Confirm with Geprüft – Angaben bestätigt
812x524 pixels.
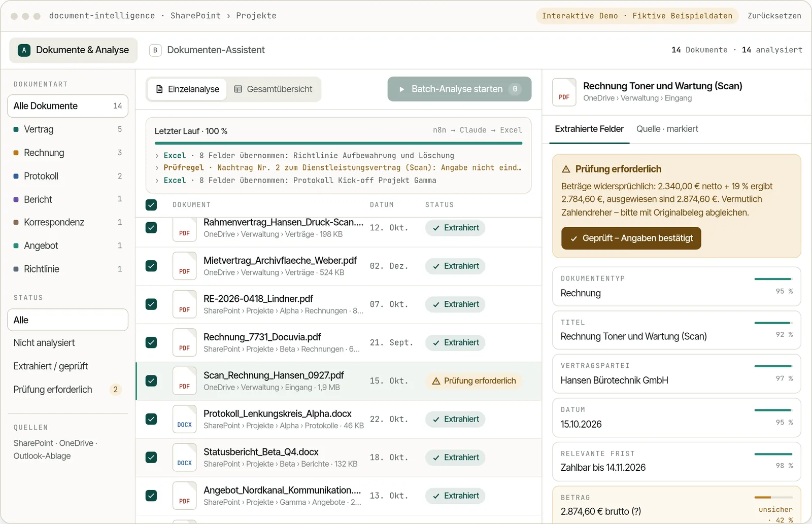pyautogui.click(x=631, y=238)
